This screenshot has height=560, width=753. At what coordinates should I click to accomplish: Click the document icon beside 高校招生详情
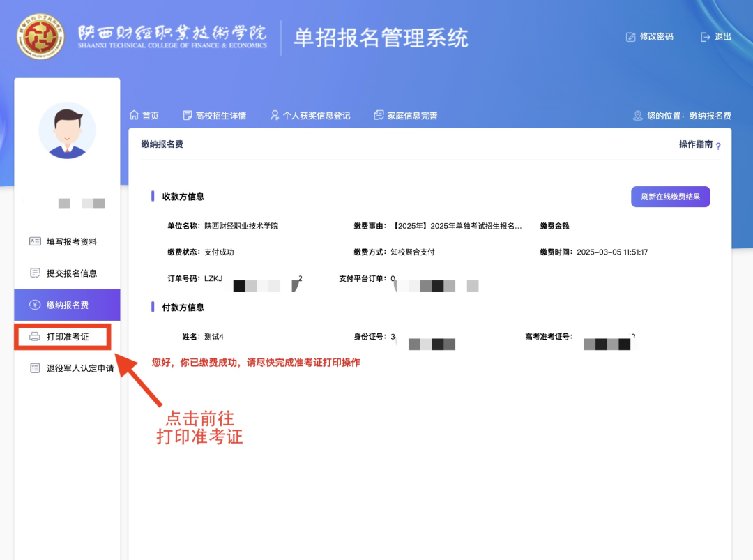point(187,115)
